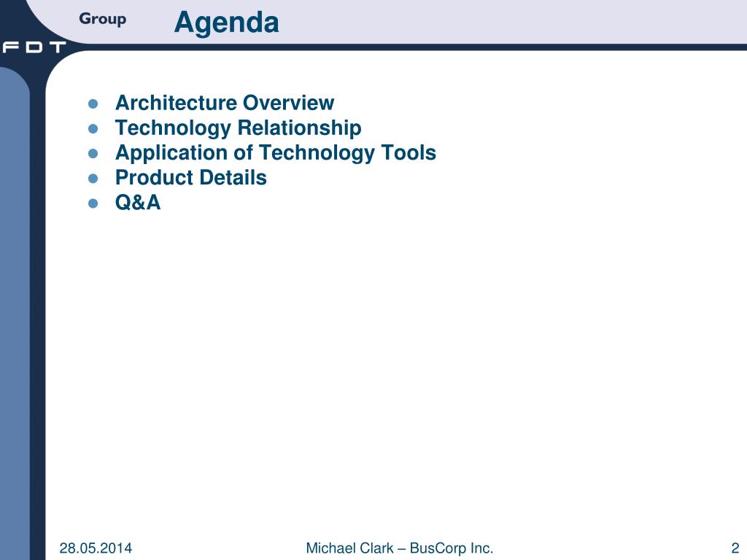Select the Technology Relationship bullet
747x560 pixels.
pyautogui.click(x=239, y=128)
